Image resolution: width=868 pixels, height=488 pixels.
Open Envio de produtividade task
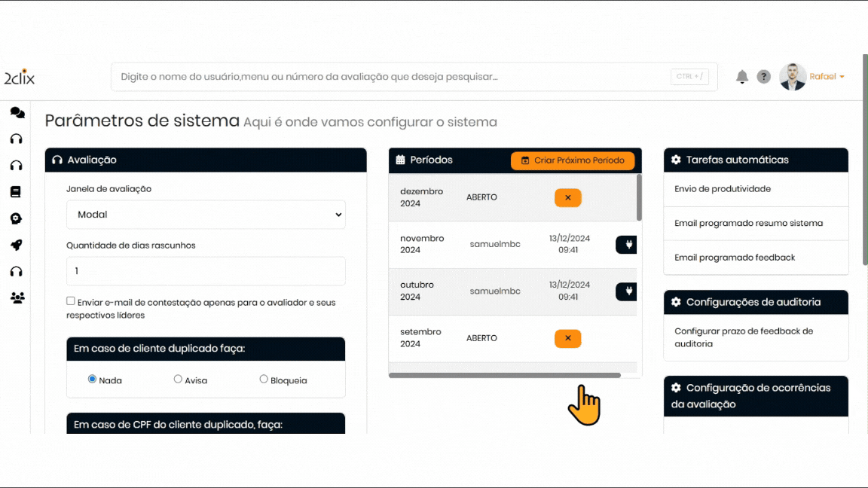(722, 189)
